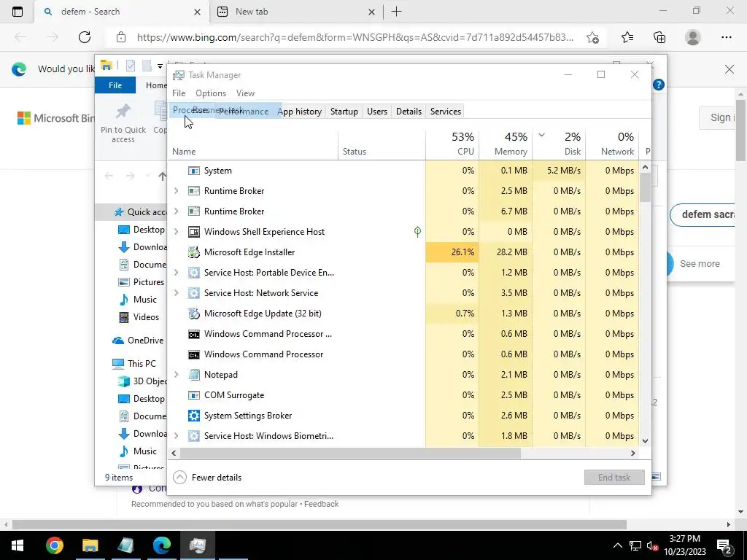Screen dimensions: 747x560
Task: Expand Service Host: Windows Biometri... process
Action: tap(177, 436)
